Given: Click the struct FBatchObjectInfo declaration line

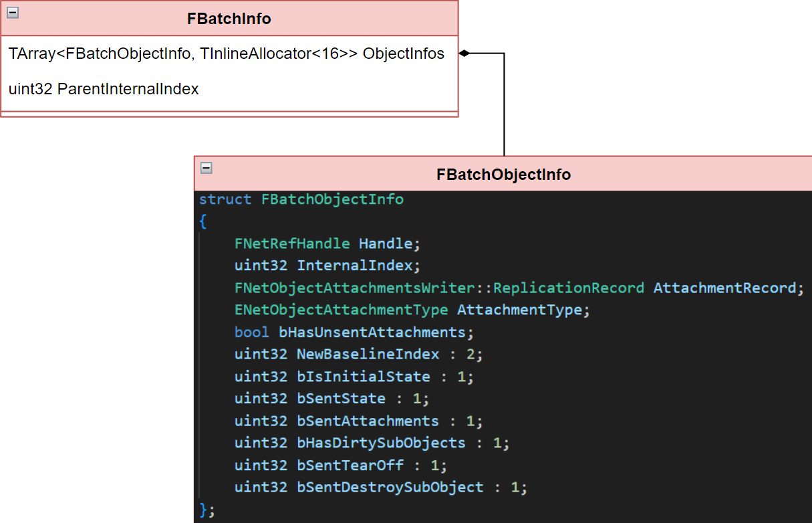Looking at the screenshot, I should [301, 199].
